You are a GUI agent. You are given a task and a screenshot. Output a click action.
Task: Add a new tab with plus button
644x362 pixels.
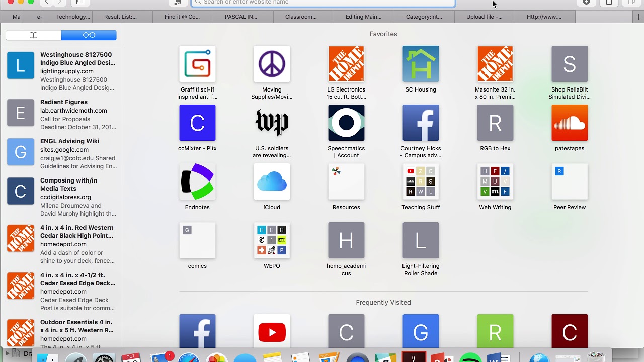(x=638, y=17)
